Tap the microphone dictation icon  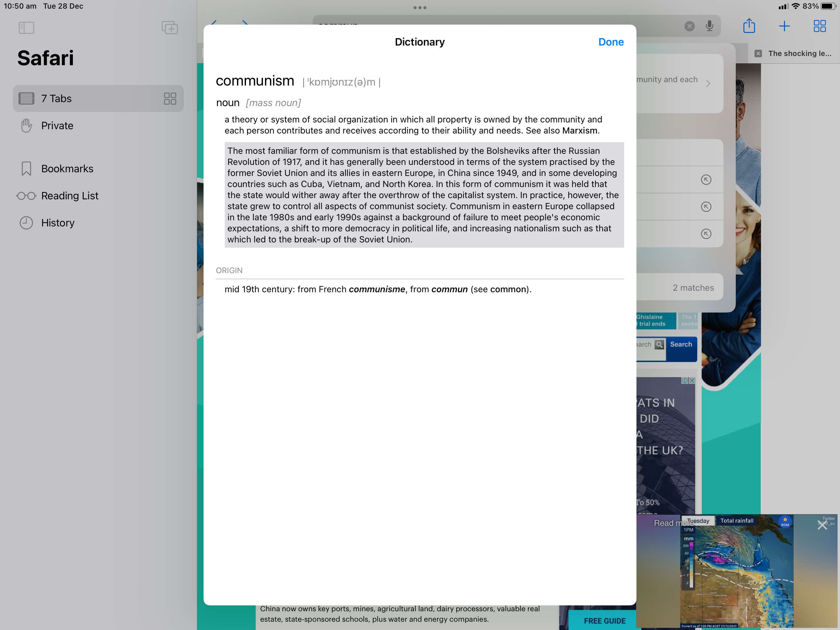[x=709, y=26]
